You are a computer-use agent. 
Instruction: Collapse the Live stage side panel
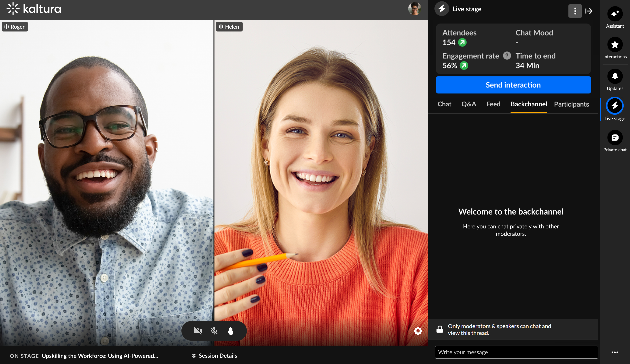pos(589,11)
